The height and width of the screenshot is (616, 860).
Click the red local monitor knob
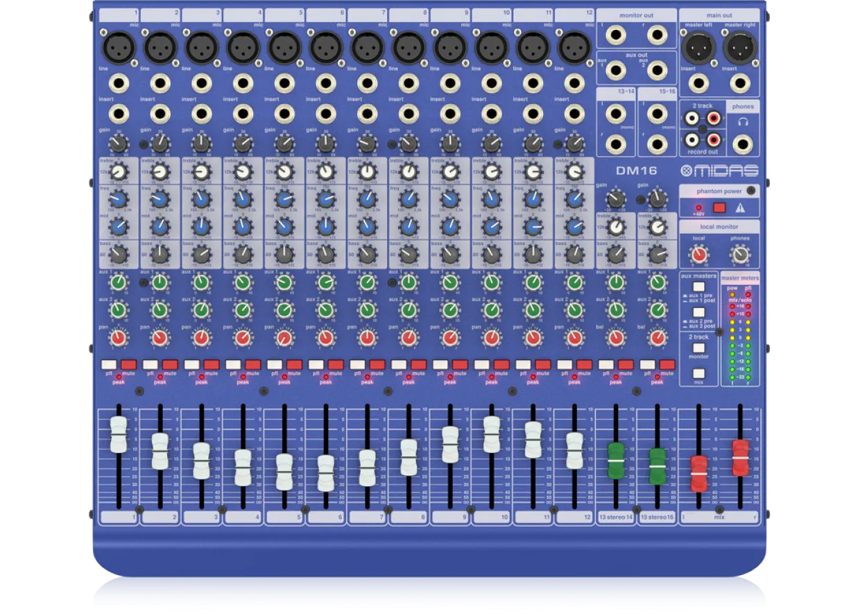699,255
